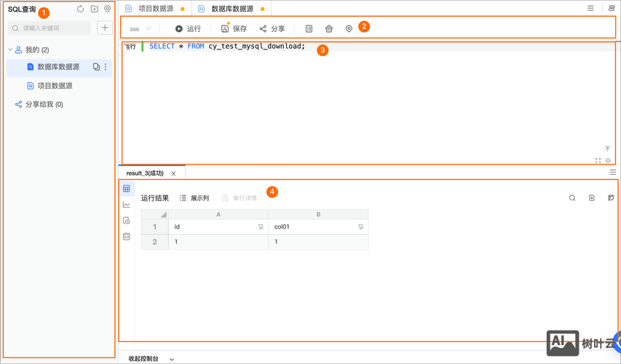Expand editor to fullscreen
This screenshot has height=364, width=621.
[x=598, y=160]
